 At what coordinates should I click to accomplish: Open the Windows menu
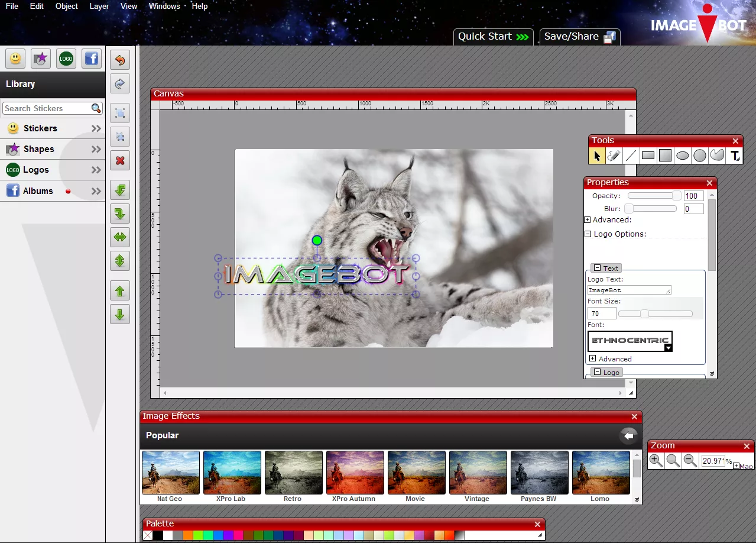click(x=164, y=6)
